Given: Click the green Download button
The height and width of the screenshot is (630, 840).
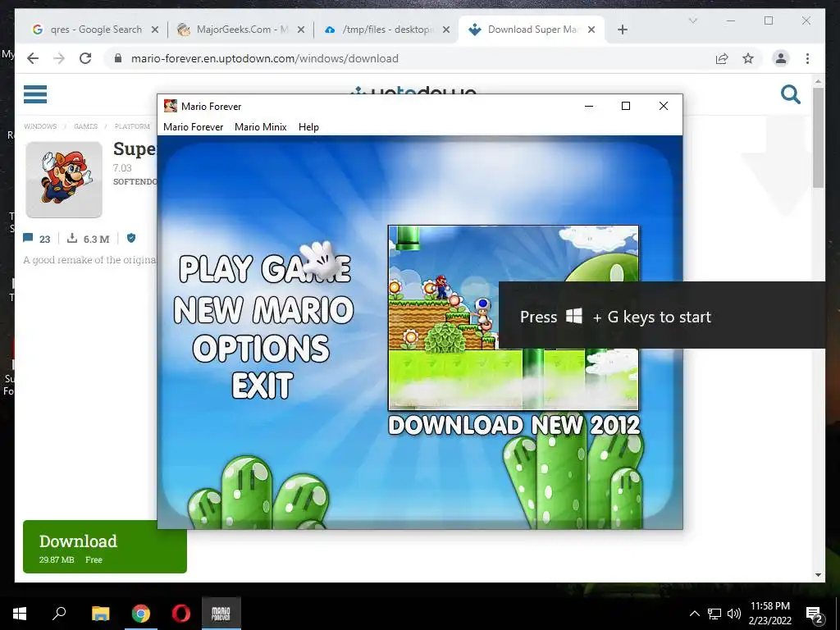Looking at the screenshot, I should coord(105,547).
